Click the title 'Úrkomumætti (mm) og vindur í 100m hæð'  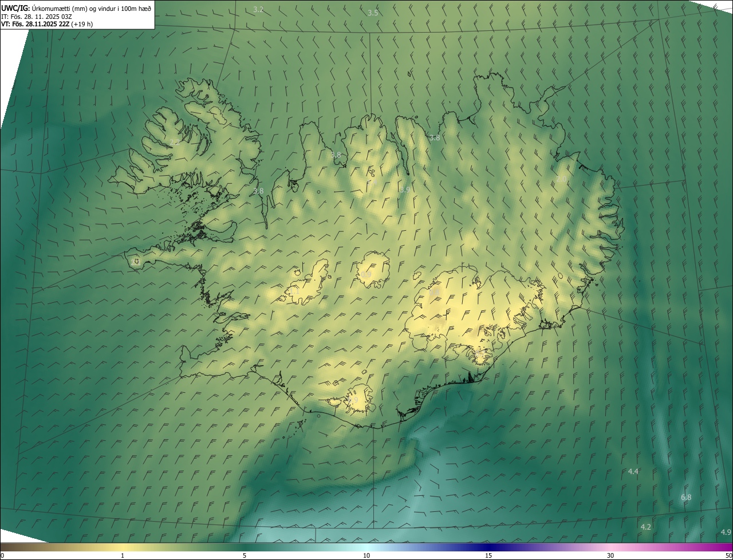(92, 9)
